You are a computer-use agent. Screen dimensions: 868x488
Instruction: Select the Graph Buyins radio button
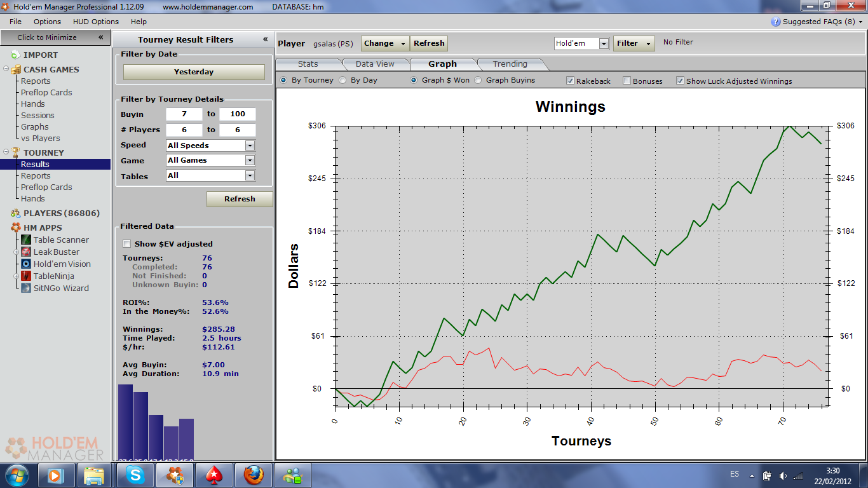tap(478, 81)
